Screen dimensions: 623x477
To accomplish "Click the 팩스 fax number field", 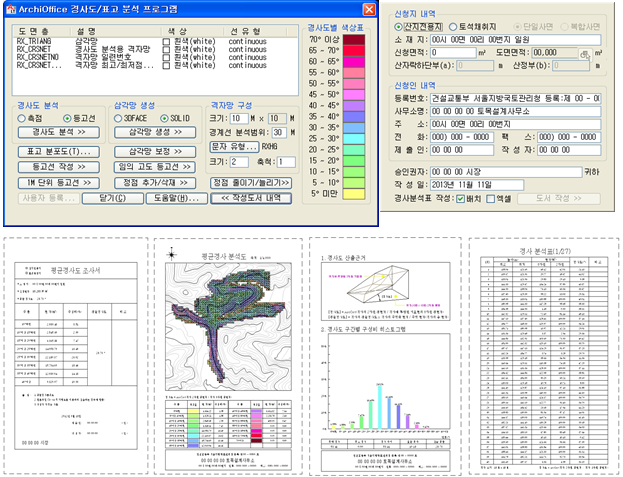I will (569, 137).
